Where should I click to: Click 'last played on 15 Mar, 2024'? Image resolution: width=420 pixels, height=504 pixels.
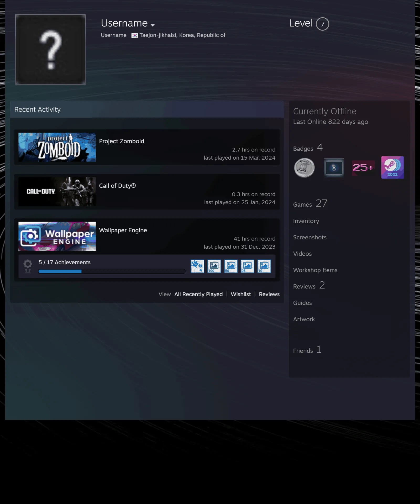coord(239,158)
